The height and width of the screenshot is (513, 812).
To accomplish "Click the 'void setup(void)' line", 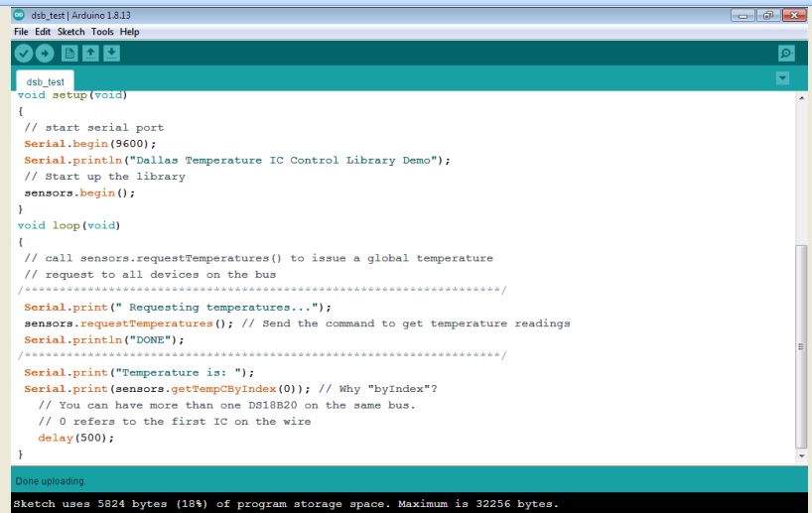I will (72, 95).
